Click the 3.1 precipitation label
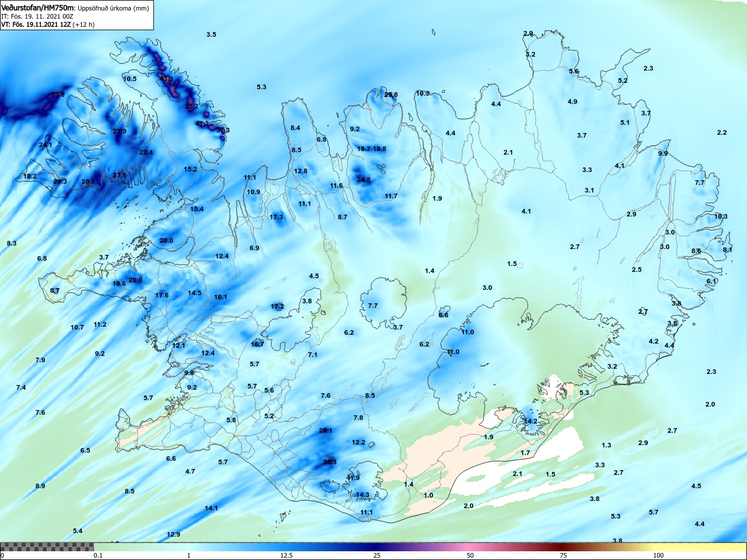 coord(589,190)
